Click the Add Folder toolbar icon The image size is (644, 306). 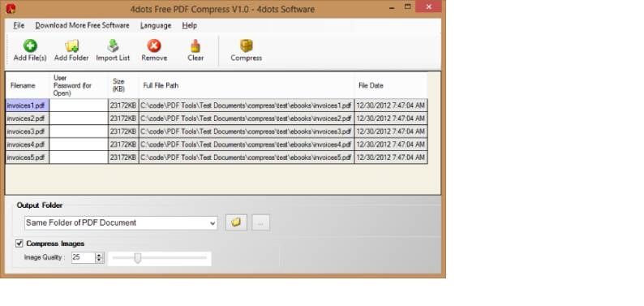(x=71, y=46)
